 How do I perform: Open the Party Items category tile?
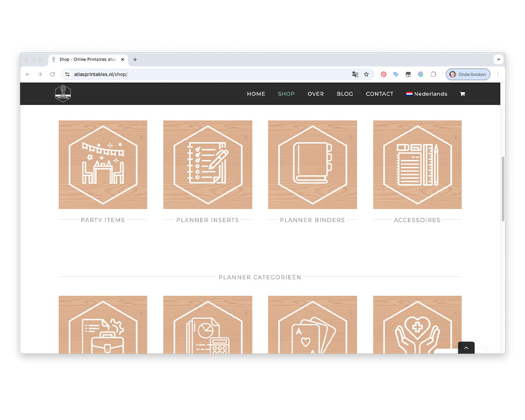coord(103,165)
